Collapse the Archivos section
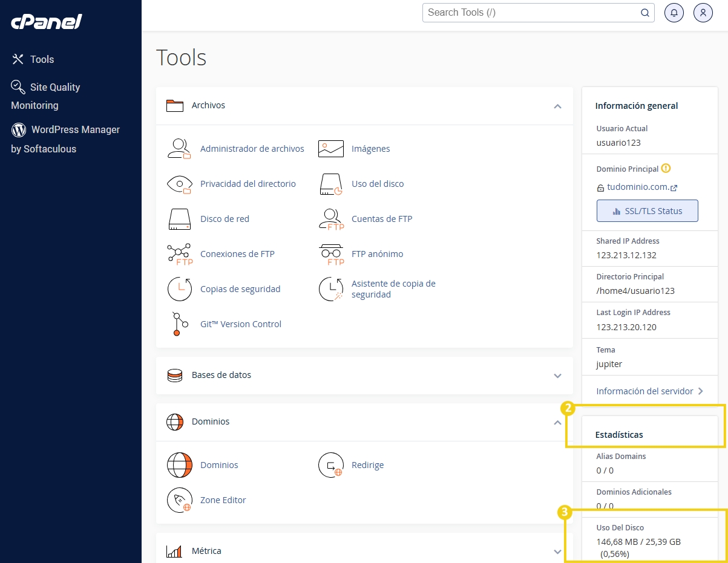Viewport: 728px width, 563px height. click(557, 105)
